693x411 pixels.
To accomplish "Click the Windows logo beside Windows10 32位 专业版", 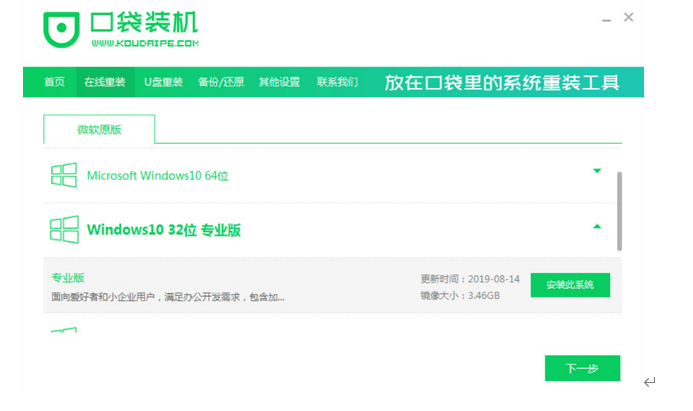I will [x=64, y=230].
